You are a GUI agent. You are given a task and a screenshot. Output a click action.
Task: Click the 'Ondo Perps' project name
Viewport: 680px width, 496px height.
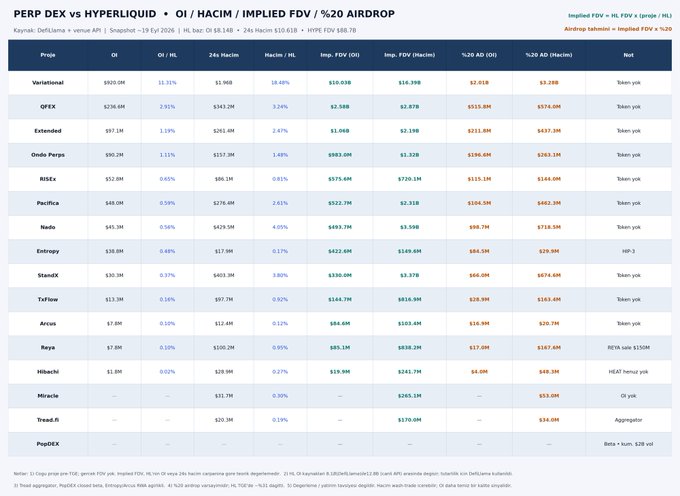coord(48,155)
